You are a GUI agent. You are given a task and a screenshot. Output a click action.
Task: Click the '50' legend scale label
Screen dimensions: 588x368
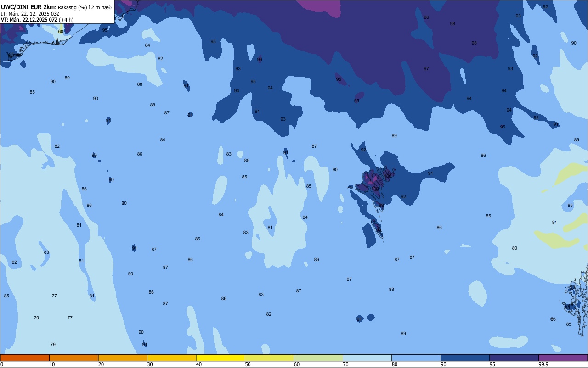248,364
